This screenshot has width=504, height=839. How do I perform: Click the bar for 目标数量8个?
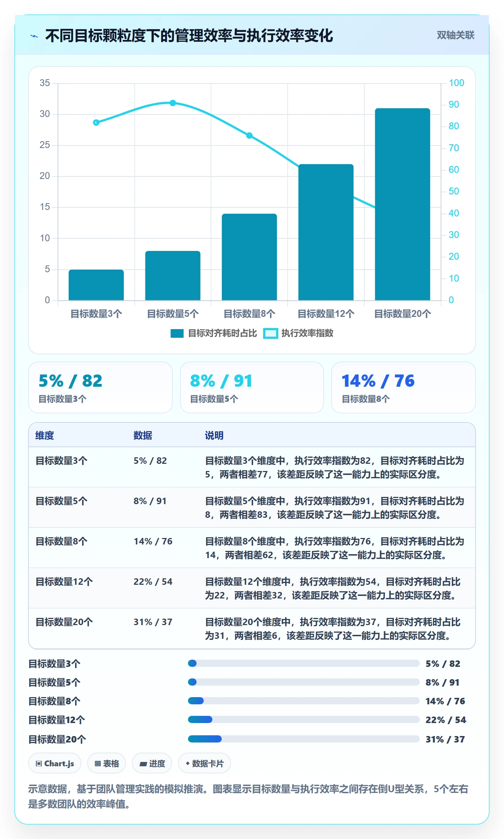[x=249, y=257]
